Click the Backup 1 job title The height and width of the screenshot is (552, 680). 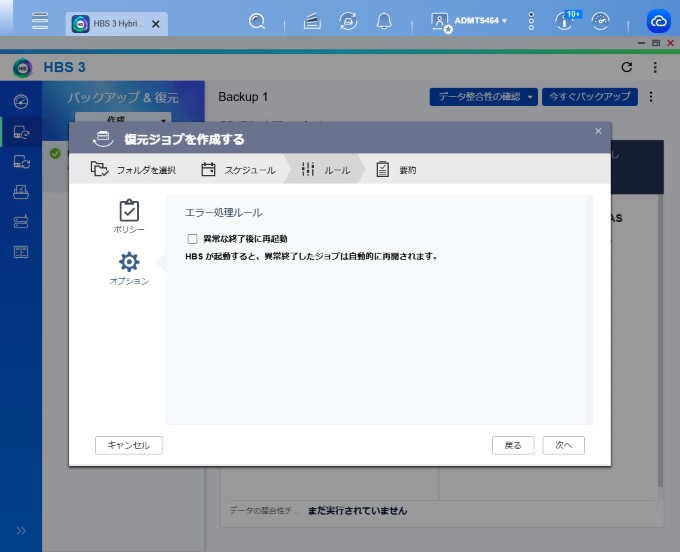(x=243, y=97)
